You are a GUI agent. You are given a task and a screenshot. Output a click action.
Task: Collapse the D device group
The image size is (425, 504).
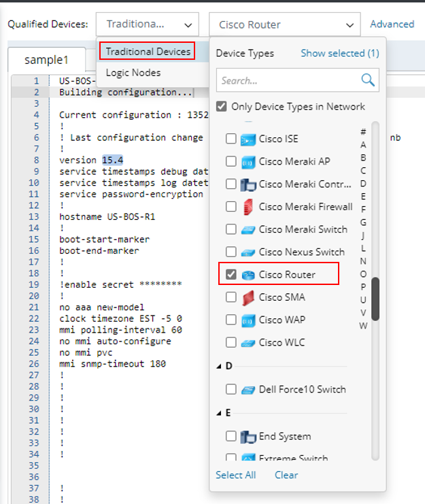pyautogui.click(x=219, y=367)
